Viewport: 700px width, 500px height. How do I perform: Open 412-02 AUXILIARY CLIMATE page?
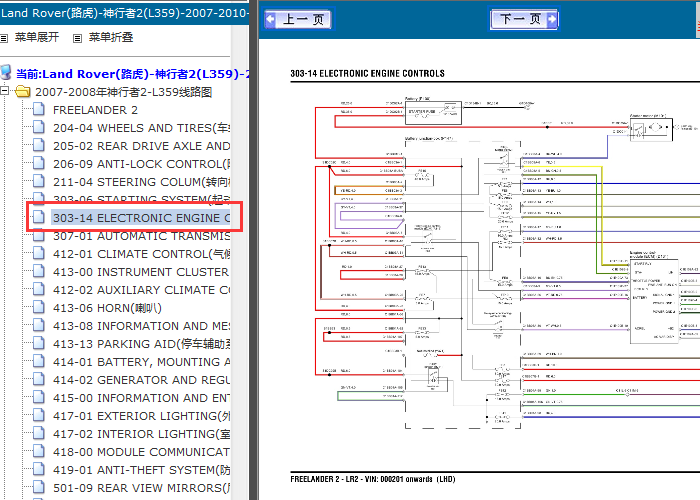(x=142, y=290)
